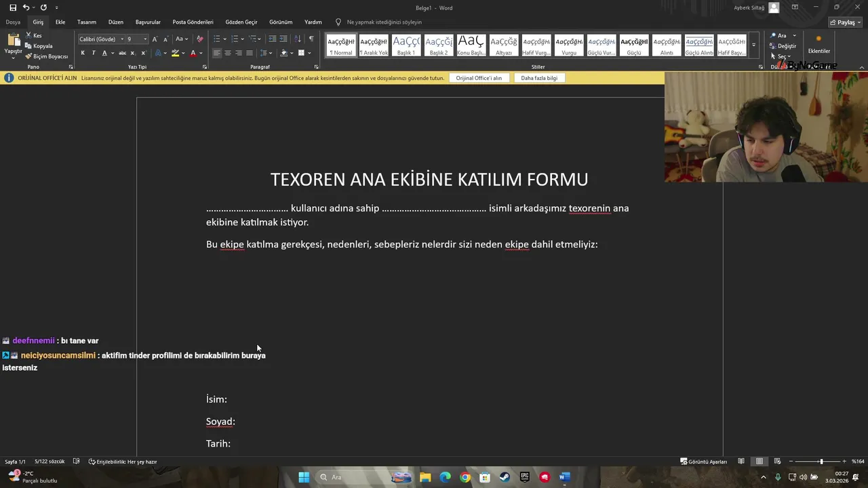Click the Yapıştır paste clipboard icon
The height and width of the screenshot is (488, 868).
(14, 41)
